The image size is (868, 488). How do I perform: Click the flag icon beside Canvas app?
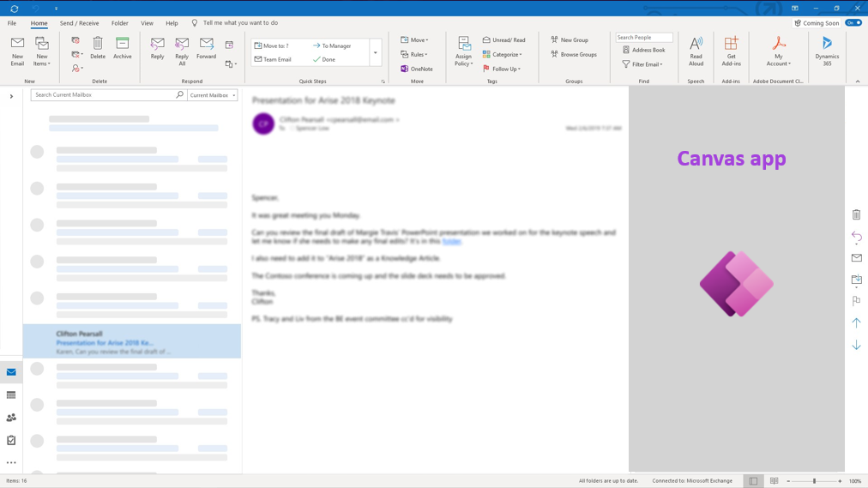(856, 301)
